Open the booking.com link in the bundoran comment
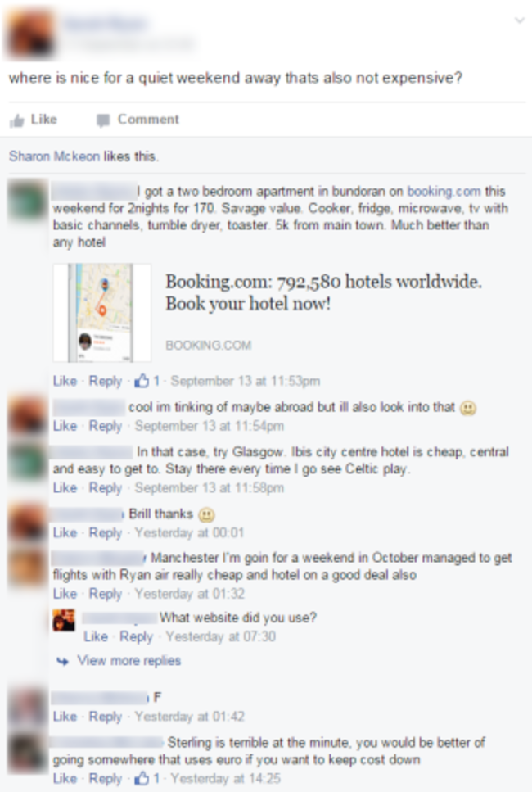This screenshot has width=532, height=792. point(444,192)
